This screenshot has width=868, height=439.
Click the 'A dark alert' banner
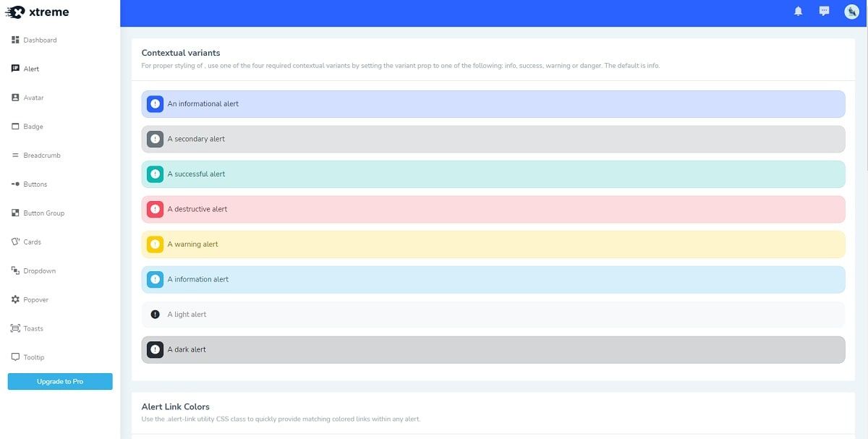tap(494, 349)
